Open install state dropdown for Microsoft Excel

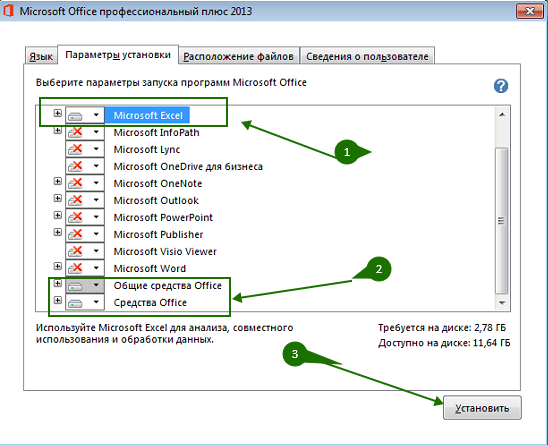click(85, 115)
